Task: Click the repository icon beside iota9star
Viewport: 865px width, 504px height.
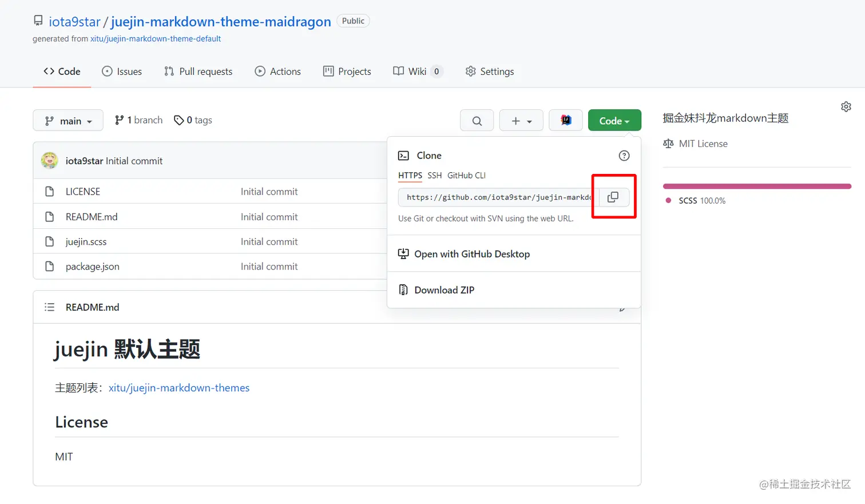Action: click(38, 21)
